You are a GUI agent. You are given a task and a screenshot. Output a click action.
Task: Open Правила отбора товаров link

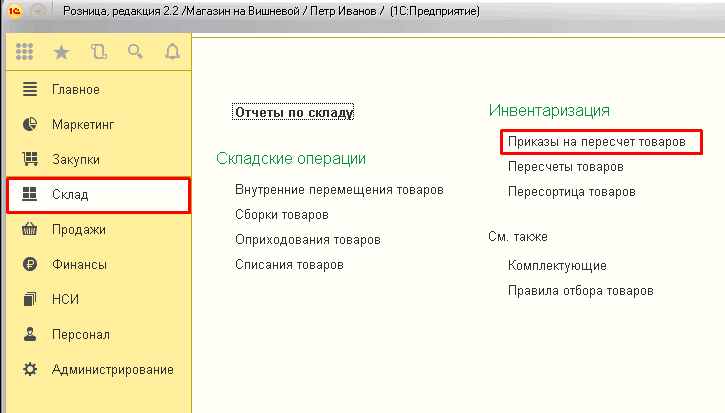581,290
